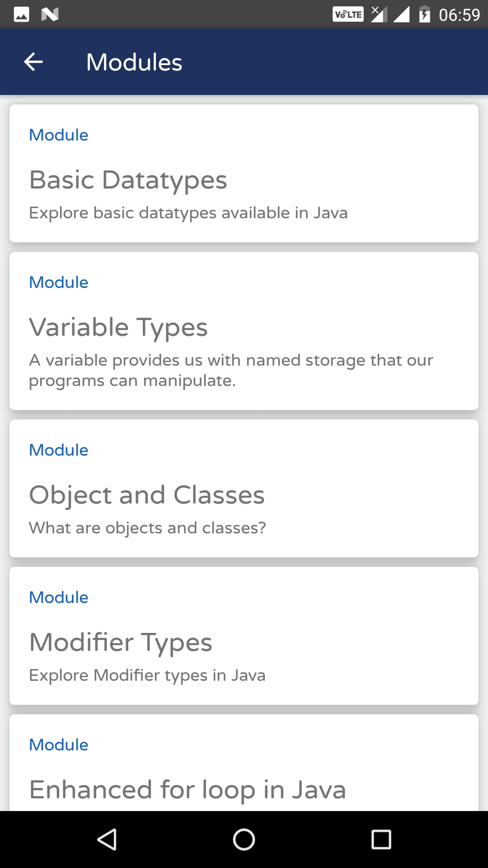This screenshot has height=868, width=488.
Task: Tap 'Explore Modifier types in Java' description
Action: (147, 675)
